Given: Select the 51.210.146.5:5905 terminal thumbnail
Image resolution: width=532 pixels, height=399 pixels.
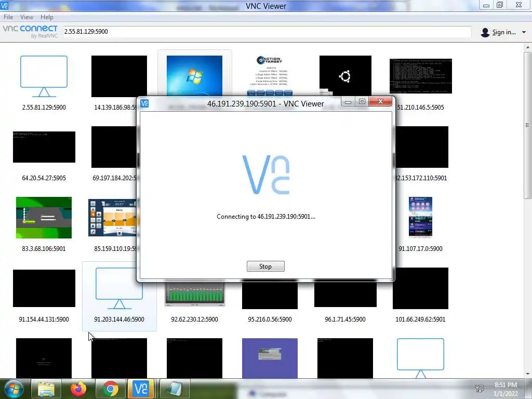Looking at the screenshot, I should click(421, 76).
